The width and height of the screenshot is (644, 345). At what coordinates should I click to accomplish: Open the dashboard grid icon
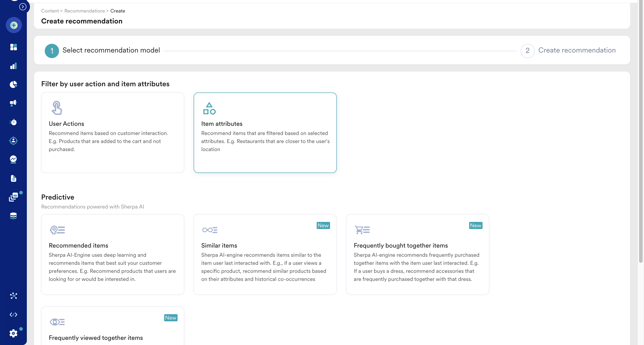click(13, 47)
